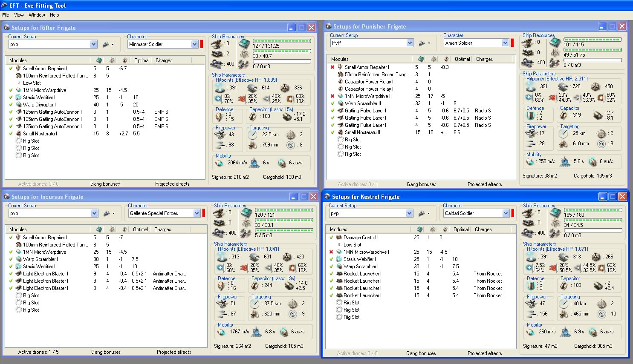Click the CPU icon in Incursus Ship Resources
633x364 pixels.
pyautogui.click(x=246, y=212)
